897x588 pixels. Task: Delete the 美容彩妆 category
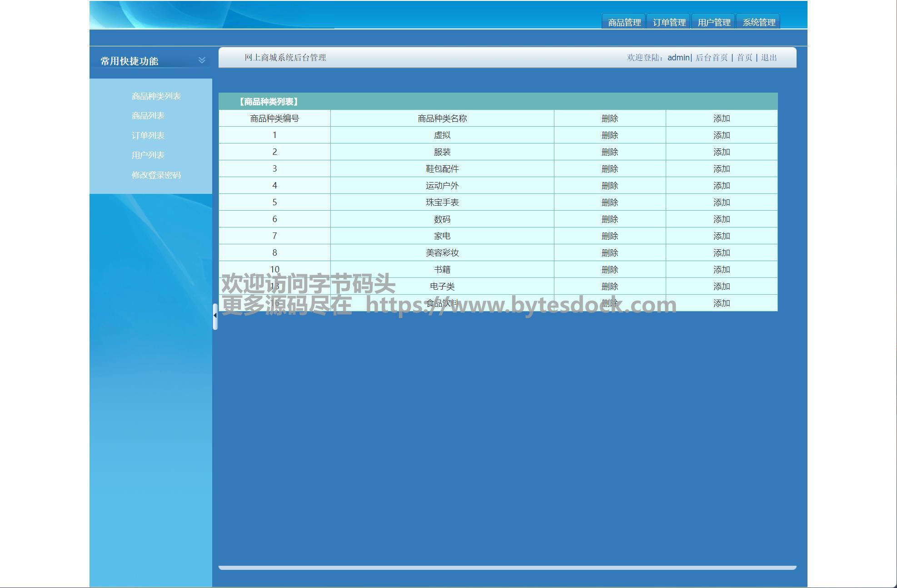(609, 253)
